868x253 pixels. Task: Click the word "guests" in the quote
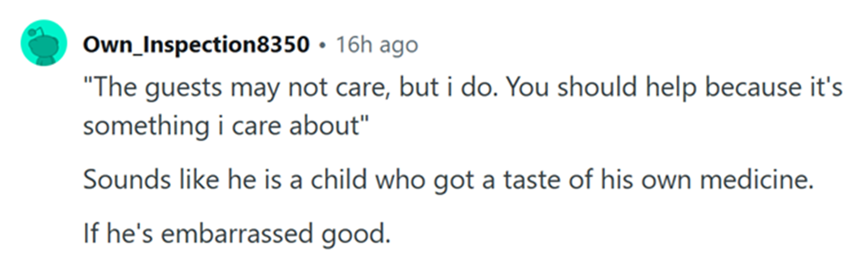pyautogui.click(x=183, y=89)
